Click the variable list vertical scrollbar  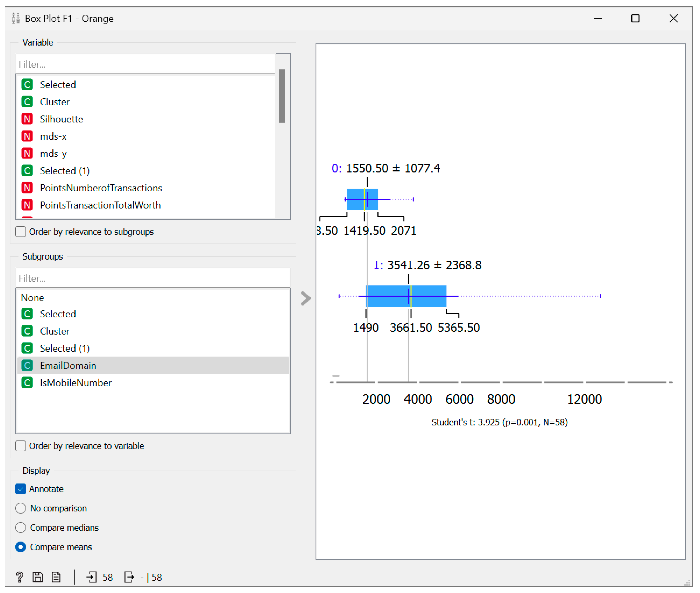click(282, 96)
